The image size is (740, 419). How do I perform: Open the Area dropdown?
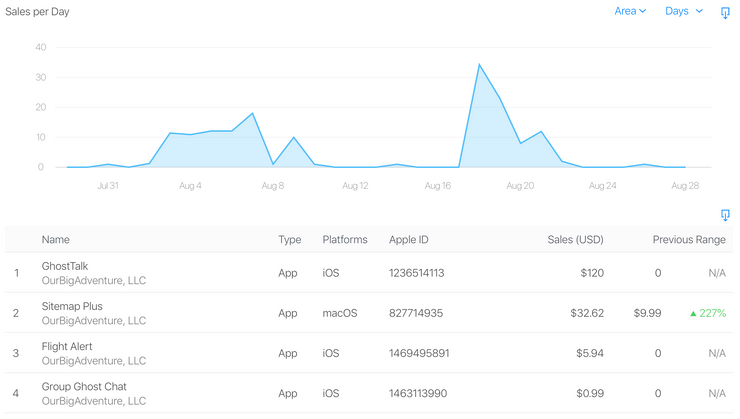click(630, 11)
